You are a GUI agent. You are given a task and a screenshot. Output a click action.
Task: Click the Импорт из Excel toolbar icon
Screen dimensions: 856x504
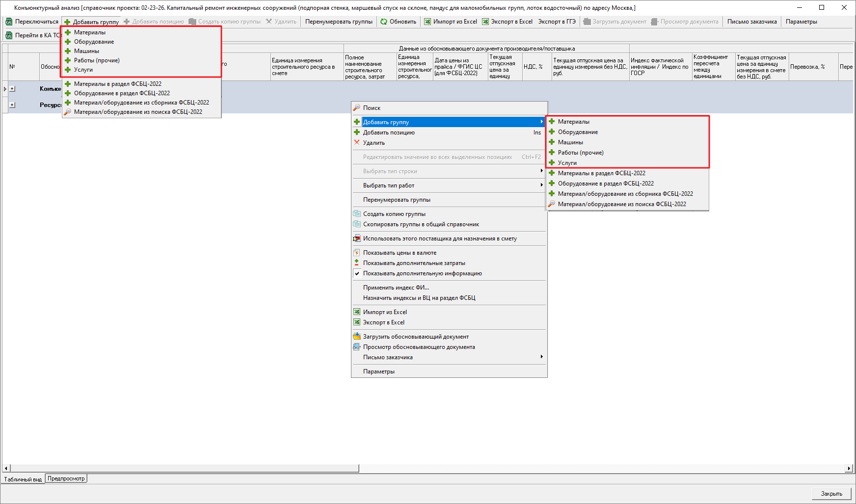[428, 22]
